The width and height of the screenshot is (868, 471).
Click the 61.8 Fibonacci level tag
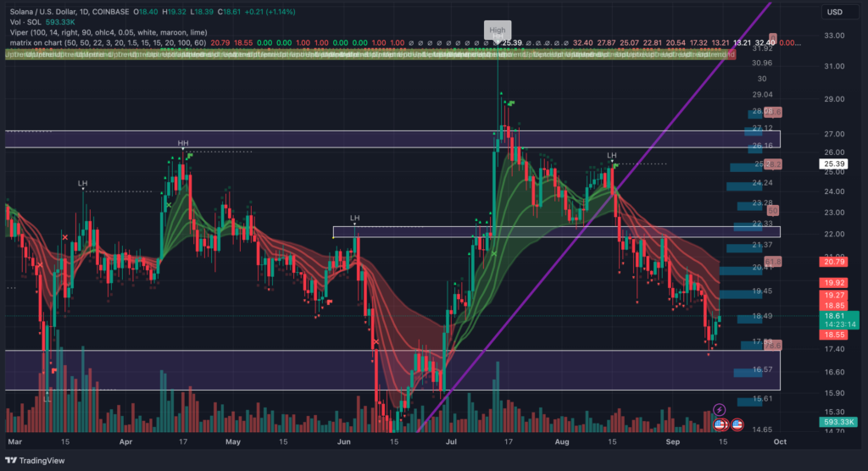[x=773, y=262]
